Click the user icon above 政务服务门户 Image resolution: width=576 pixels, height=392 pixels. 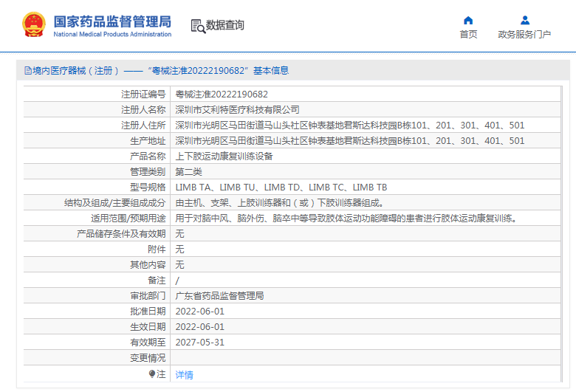click(x=525, y=20)
